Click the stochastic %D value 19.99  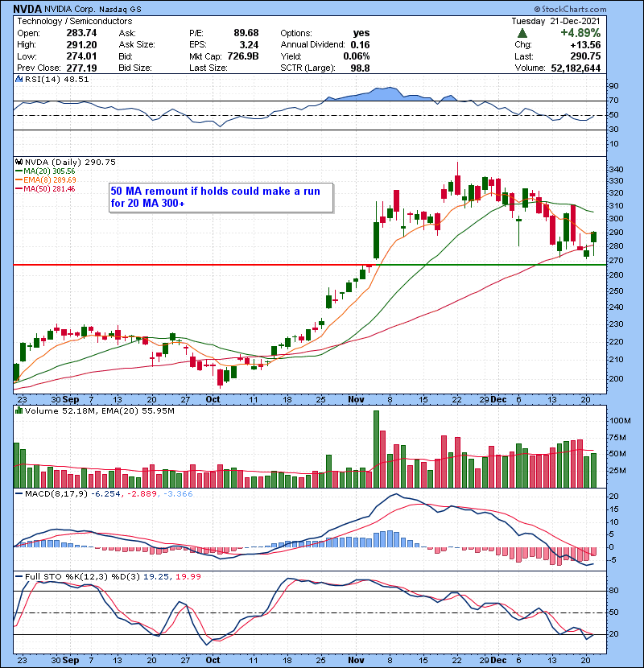click(x=188, y=576)
